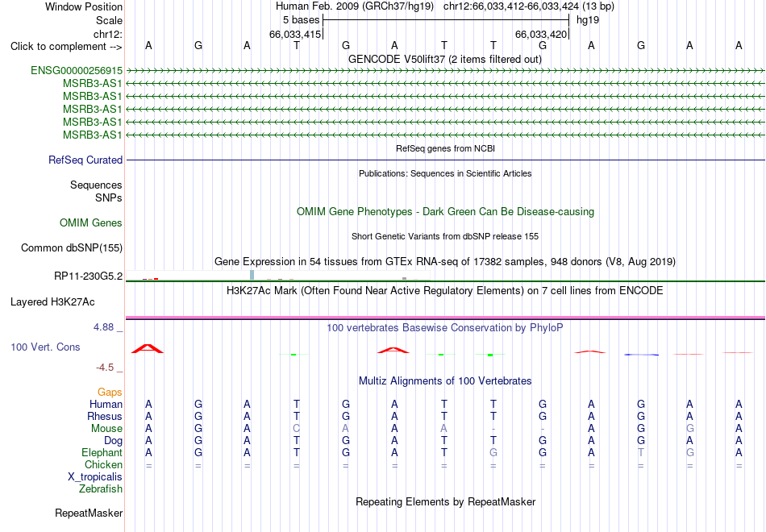Click the '5 bases' scale label

[x=301, y=20]
